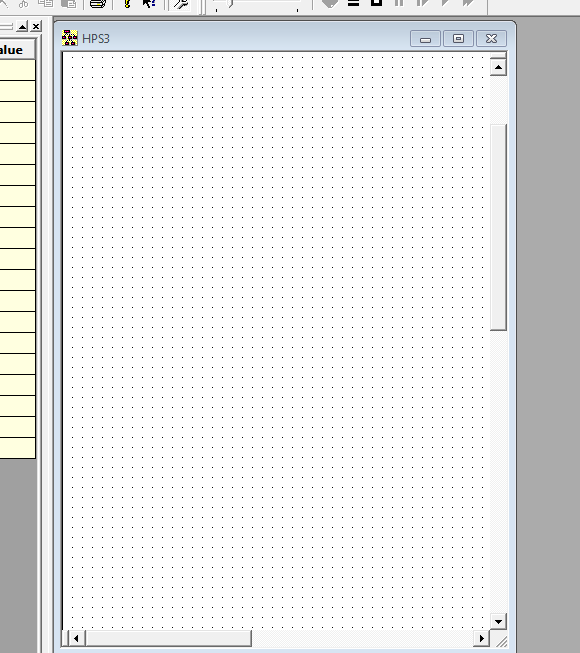
Task: Click the print icon in the toolbar
Action: [x=98, y=3]
